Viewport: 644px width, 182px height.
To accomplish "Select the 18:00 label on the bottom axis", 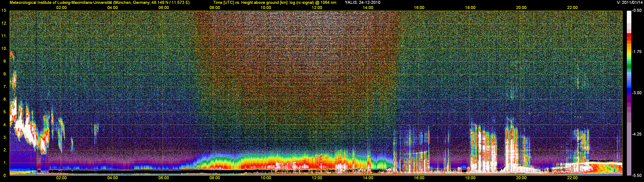I will coord(470,178).
